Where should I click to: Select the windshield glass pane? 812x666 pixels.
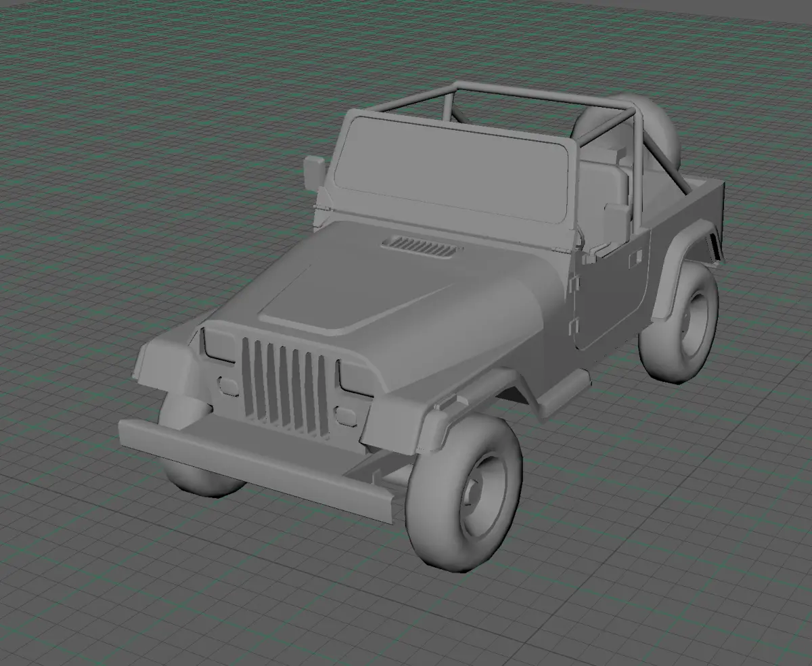(452, 169)
